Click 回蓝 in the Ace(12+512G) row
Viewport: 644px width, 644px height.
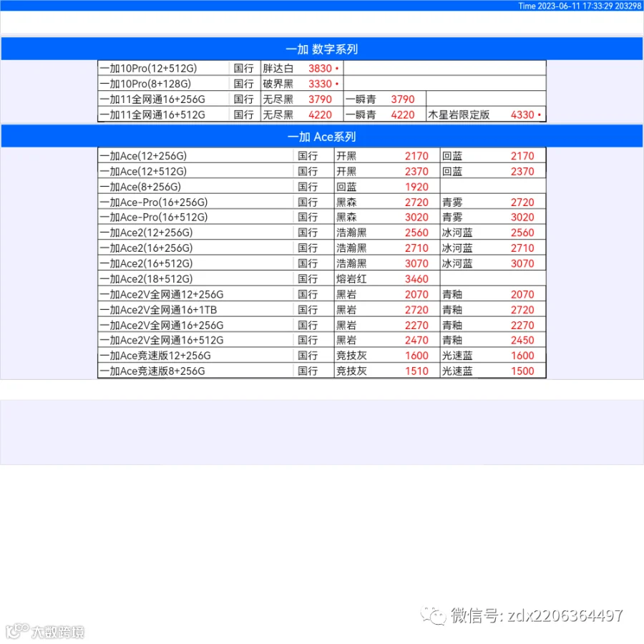pos(452,171)
